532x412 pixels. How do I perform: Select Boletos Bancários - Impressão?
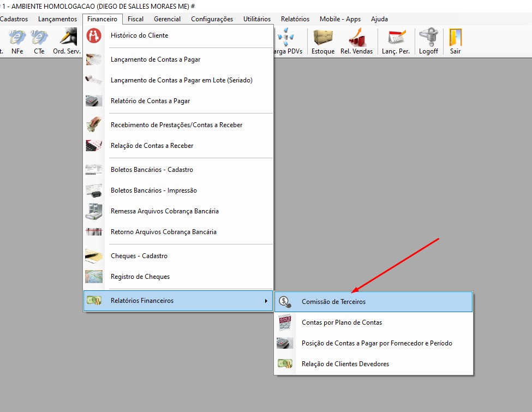[178, 190]
